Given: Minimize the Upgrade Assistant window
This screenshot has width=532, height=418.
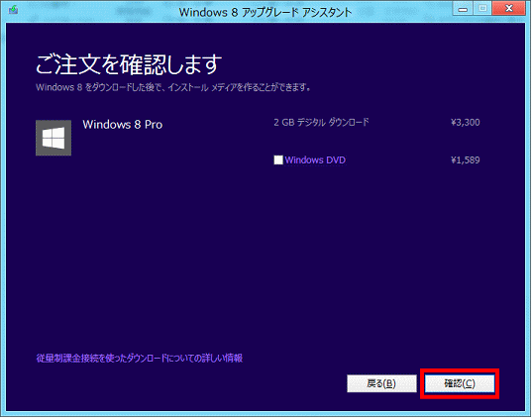Looking at the screenshot, I should click(463, 9).
